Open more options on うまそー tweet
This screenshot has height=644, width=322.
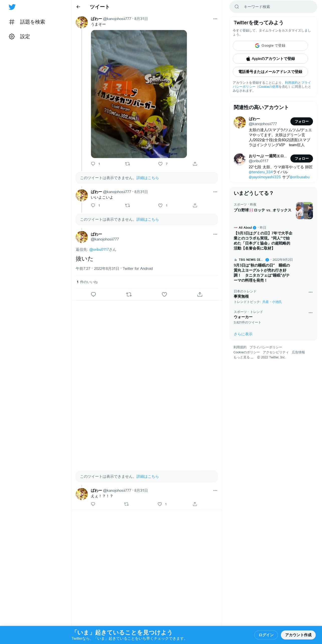(x=215, y=19)
